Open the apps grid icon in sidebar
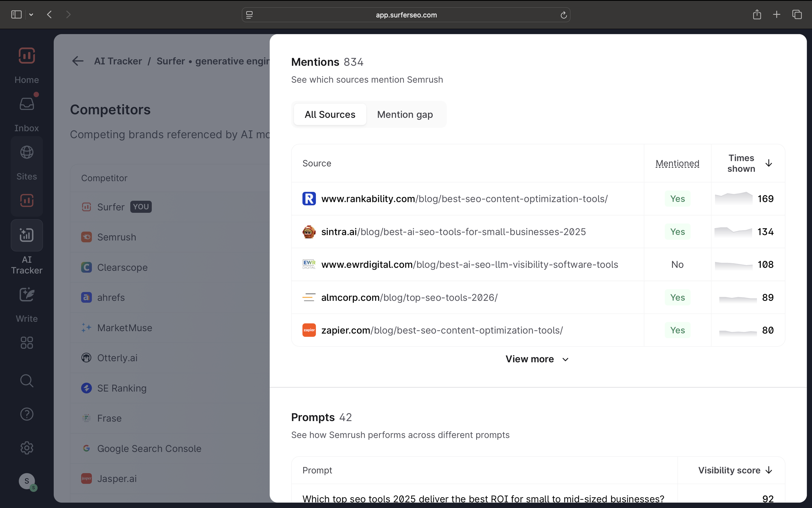 pyautogui.click(x=27, y=343)
